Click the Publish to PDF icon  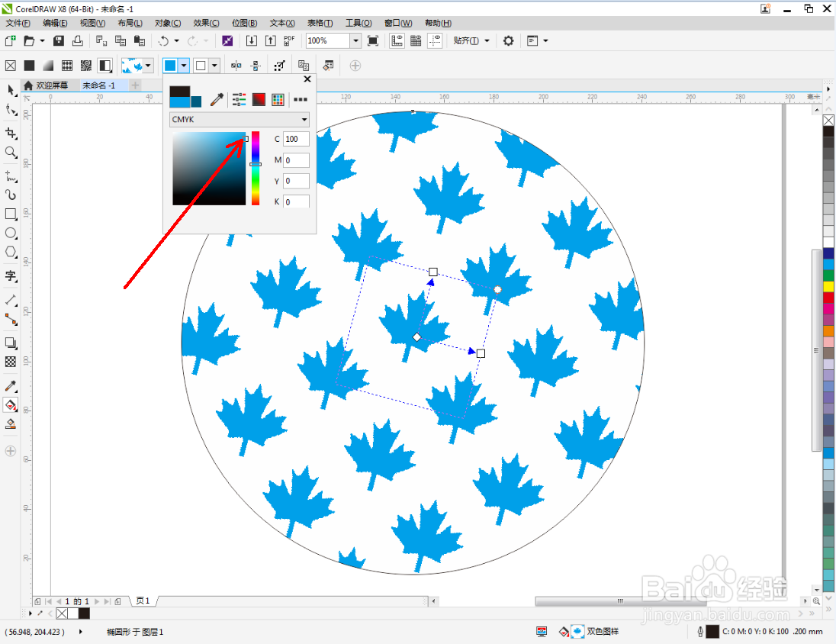coord(290,40)
